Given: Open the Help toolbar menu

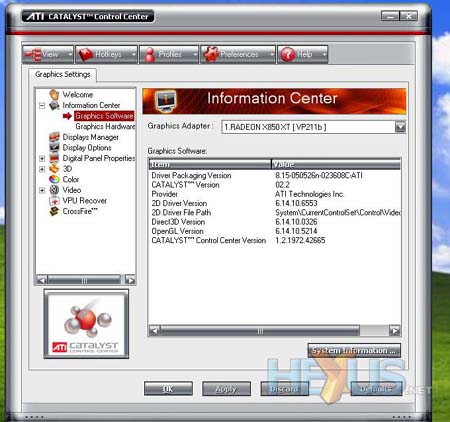Looking at the screenshot, I should 302,54.
